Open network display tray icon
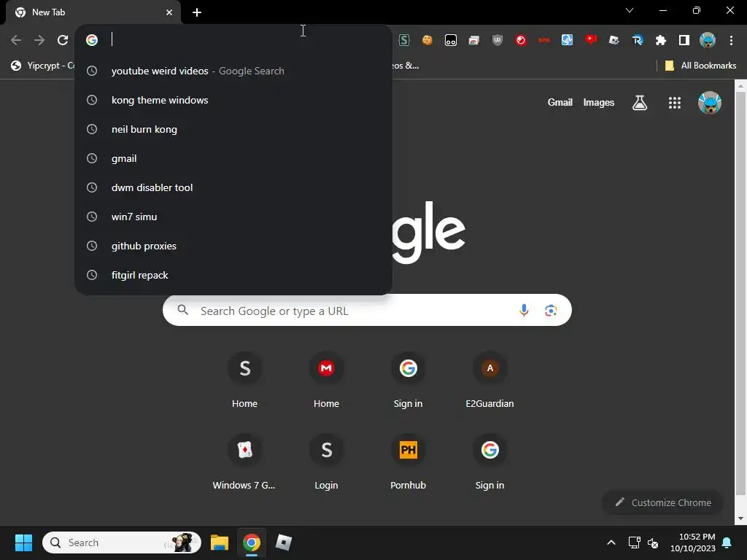Screen dimensions: 747x560 (634, 542)
